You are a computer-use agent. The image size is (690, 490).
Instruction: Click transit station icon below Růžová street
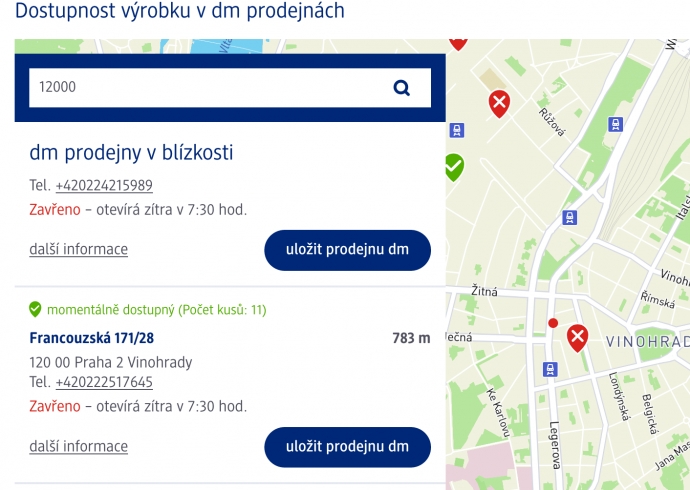pyautogui.click(x=569, y=217)
